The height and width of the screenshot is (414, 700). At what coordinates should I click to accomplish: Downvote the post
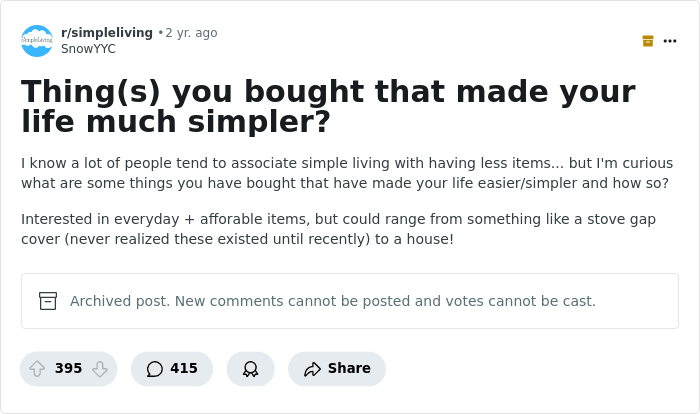point(100,369)
